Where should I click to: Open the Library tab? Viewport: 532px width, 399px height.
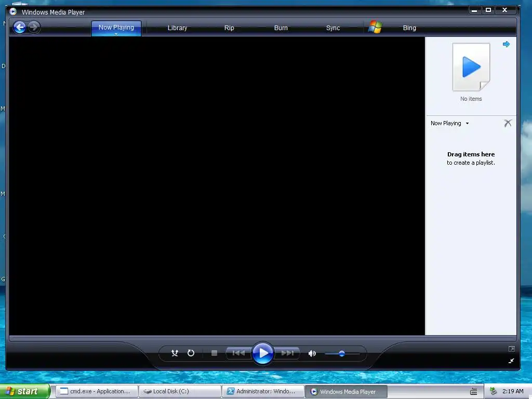point(178,28)
